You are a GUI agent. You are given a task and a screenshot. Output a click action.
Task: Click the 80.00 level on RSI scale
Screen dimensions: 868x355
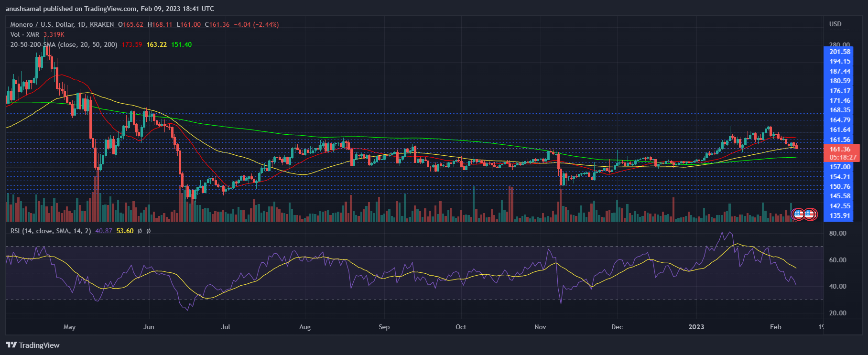pyautogui.click(x=837, y=233)
